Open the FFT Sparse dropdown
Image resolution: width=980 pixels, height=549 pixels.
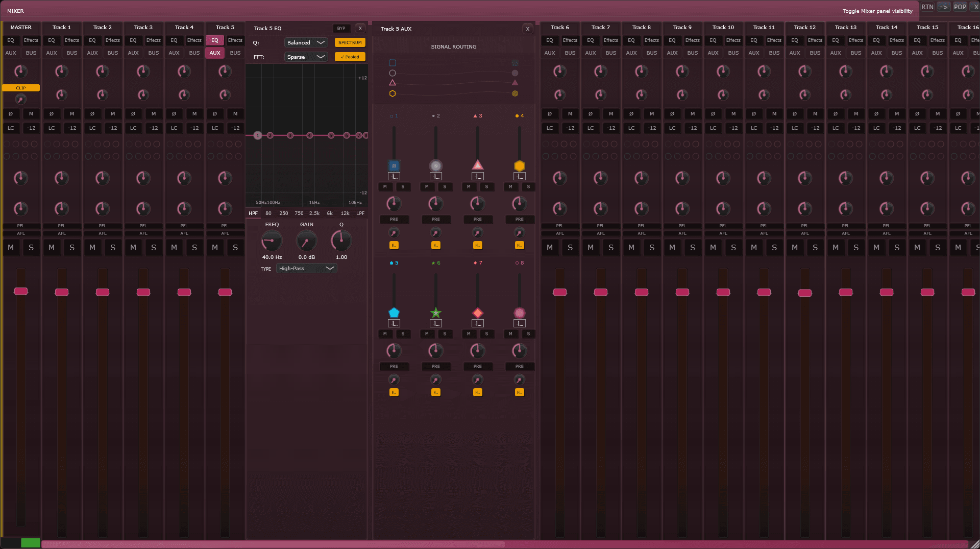(306, 57)
